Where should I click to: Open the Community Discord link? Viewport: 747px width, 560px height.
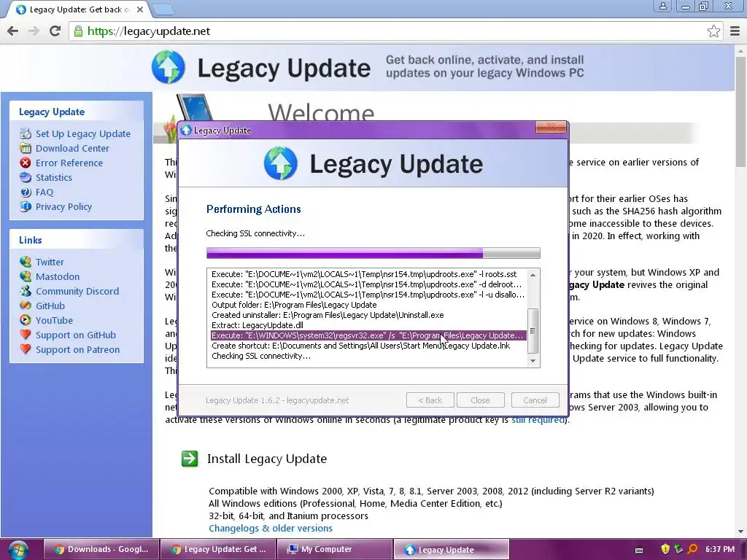77,291
